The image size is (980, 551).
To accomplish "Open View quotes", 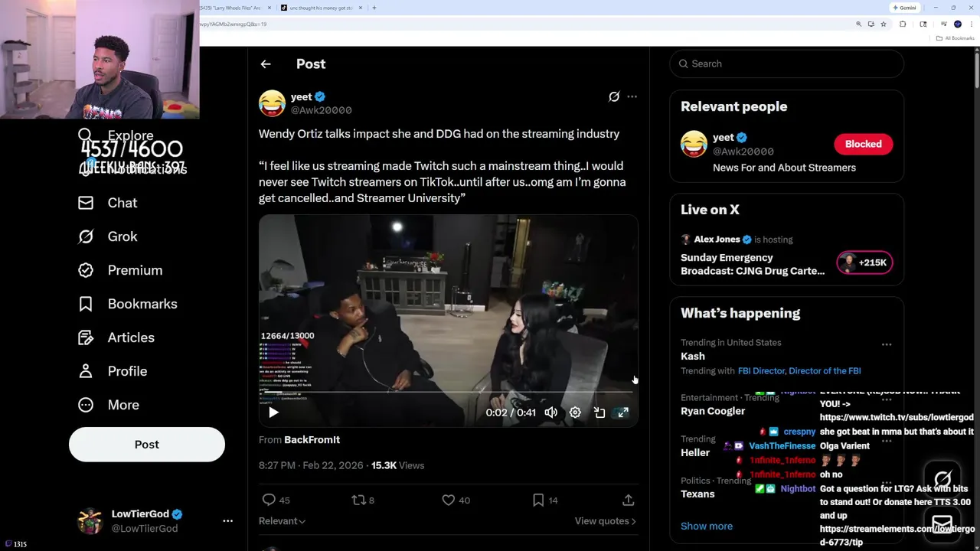I will 605,521.
